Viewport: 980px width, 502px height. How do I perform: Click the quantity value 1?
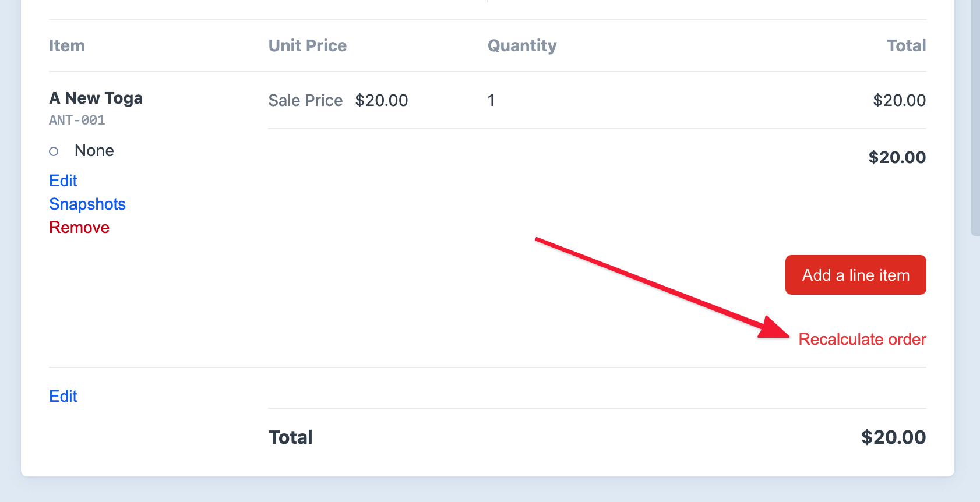pos(491,100)
